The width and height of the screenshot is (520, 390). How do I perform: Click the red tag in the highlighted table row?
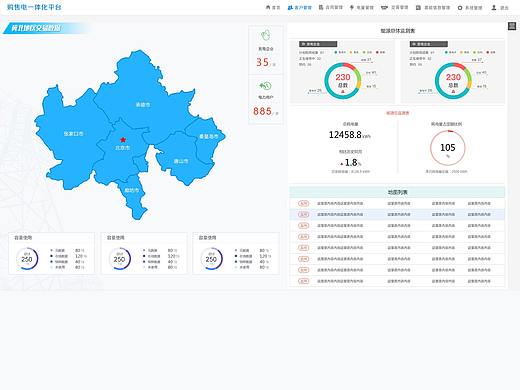click(x=303, y=214)
